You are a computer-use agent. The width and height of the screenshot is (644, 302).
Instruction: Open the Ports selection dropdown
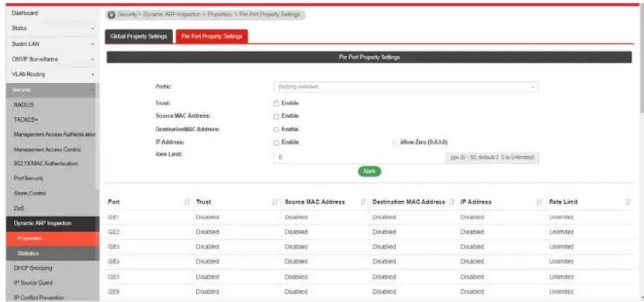coord(406,87)
